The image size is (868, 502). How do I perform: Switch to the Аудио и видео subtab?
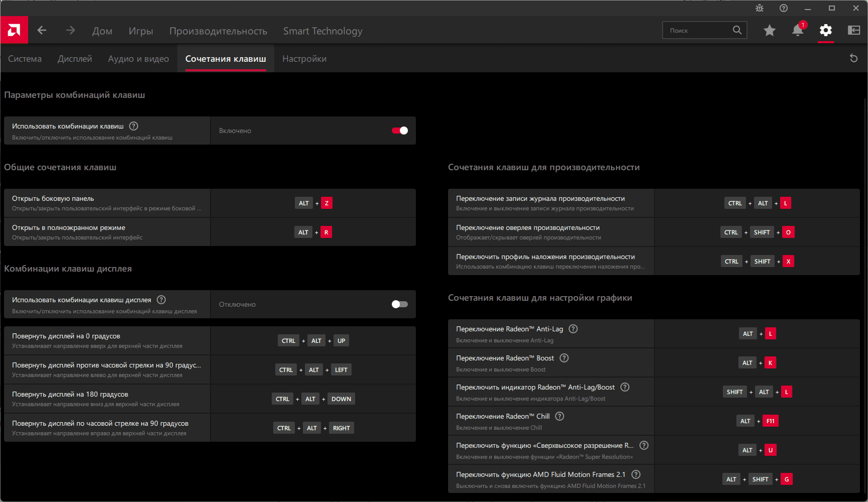click(x=139, y=59)
